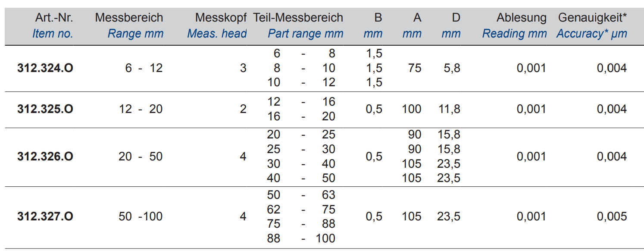Click the A value 75

[x=414, y=68]
